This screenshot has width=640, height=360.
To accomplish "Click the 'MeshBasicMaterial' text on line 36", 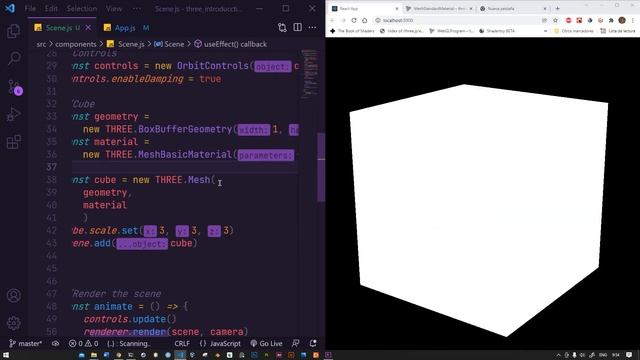I will [184, 155].
